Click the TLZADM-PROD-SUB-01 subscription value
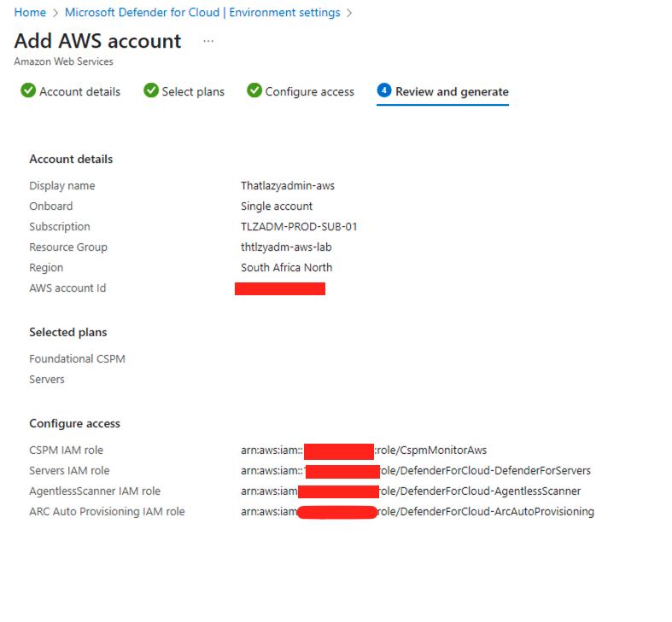Image resolution: width=672 pixels, height=622 pixels. (299, 227)
